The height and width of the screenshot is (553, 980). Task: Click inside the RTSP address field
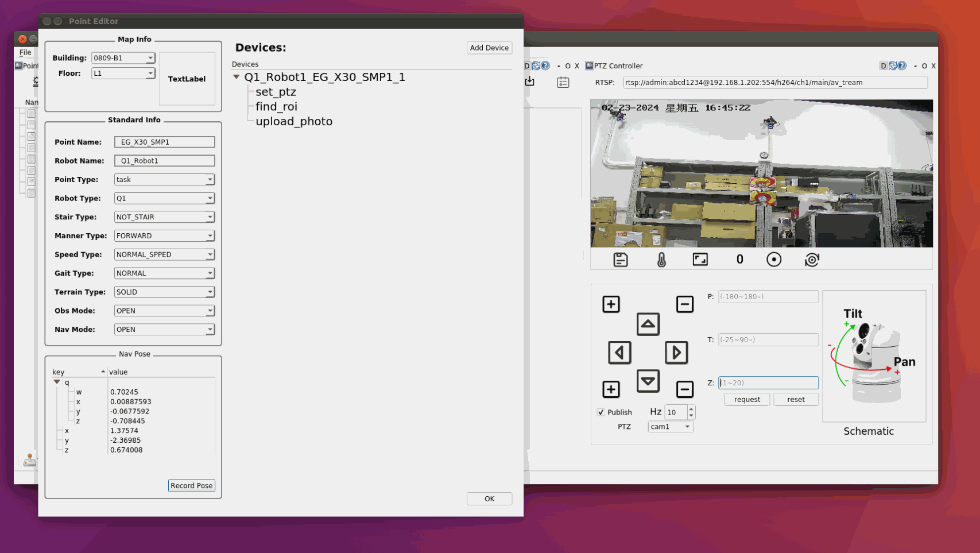tap(774, 83)
